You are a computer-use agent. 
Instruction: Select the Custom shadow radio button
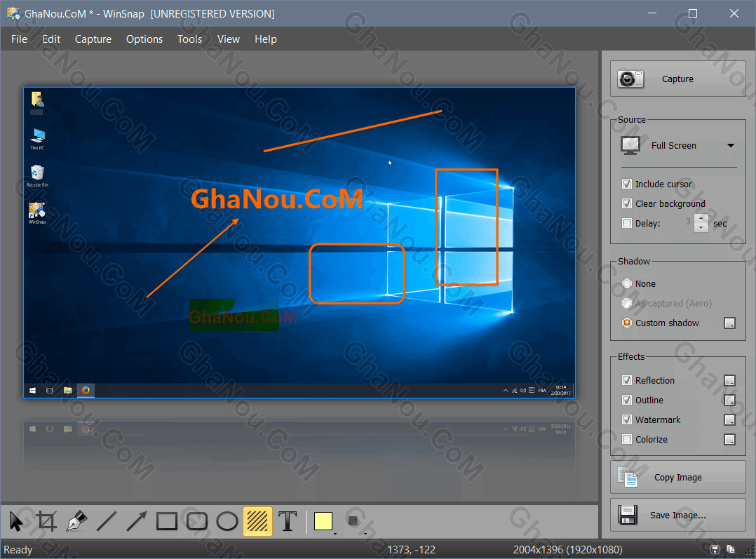[627, 323]
